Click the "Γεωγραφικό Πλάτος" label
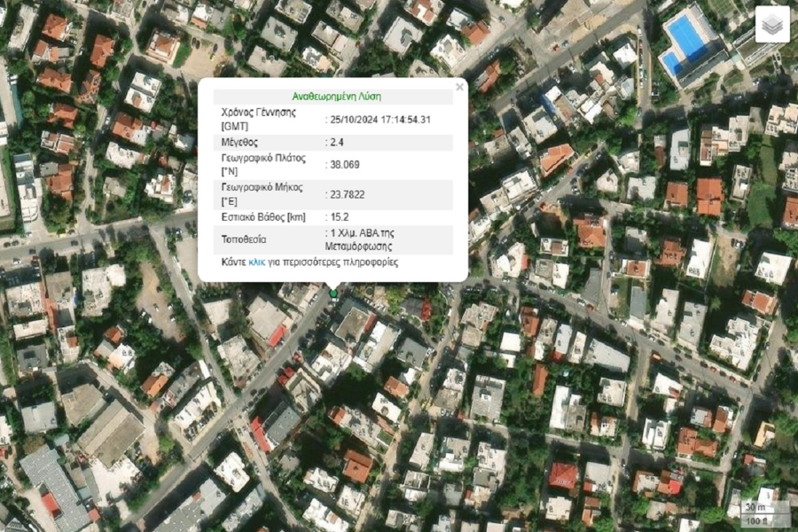Viewport: 798px width, 532px height. point(262,164)
